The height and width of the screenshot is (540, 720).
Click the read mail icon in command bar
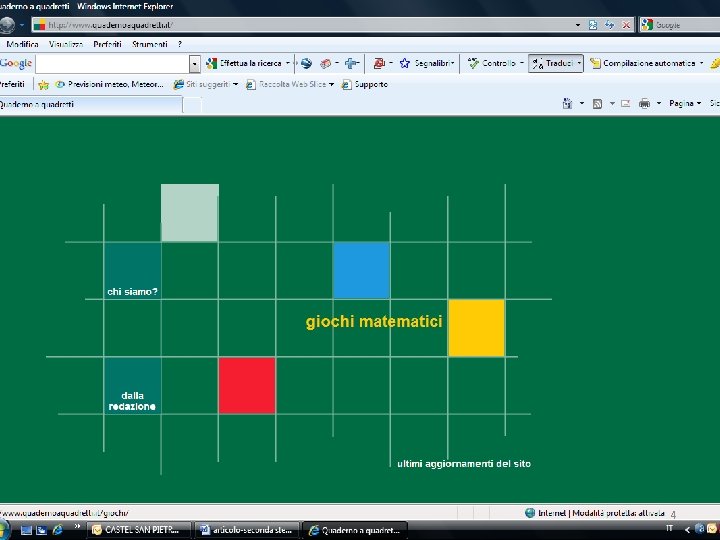pos(625,104)
